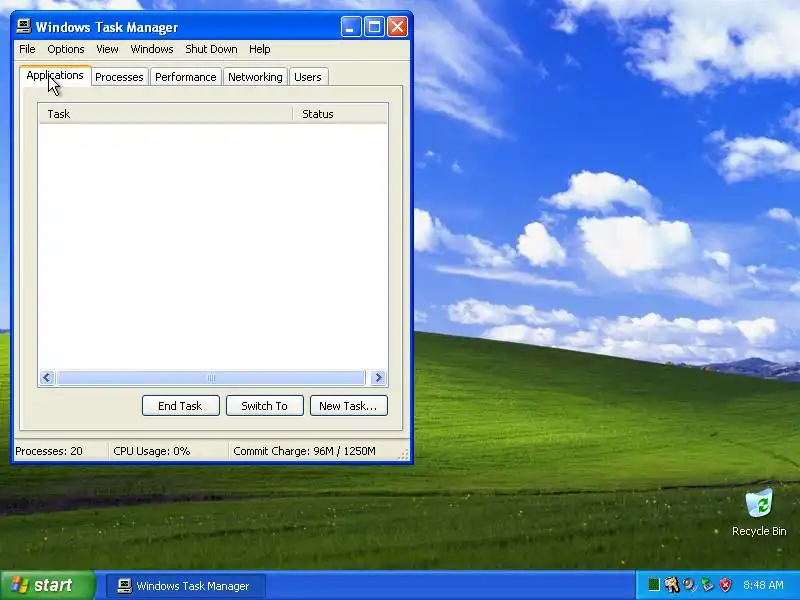Sort by the Status column header
This screenshot has width=800, height=600.
340,114
